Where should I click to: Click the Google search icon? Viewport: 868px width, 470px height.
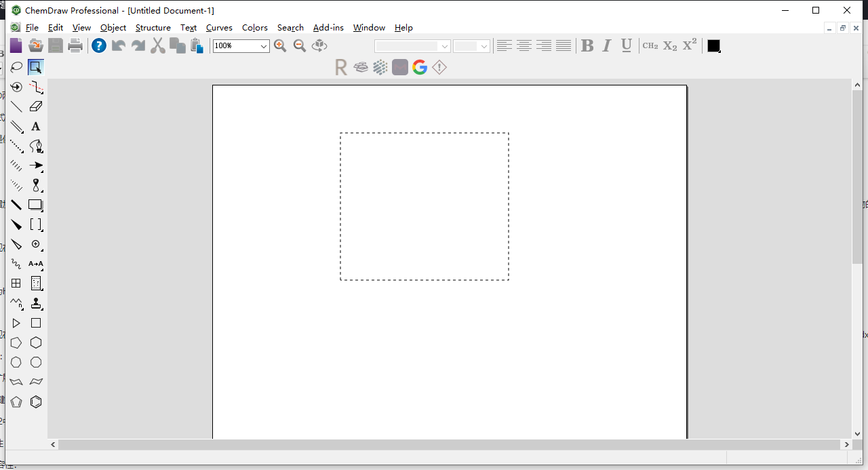[x=420, y=67]
